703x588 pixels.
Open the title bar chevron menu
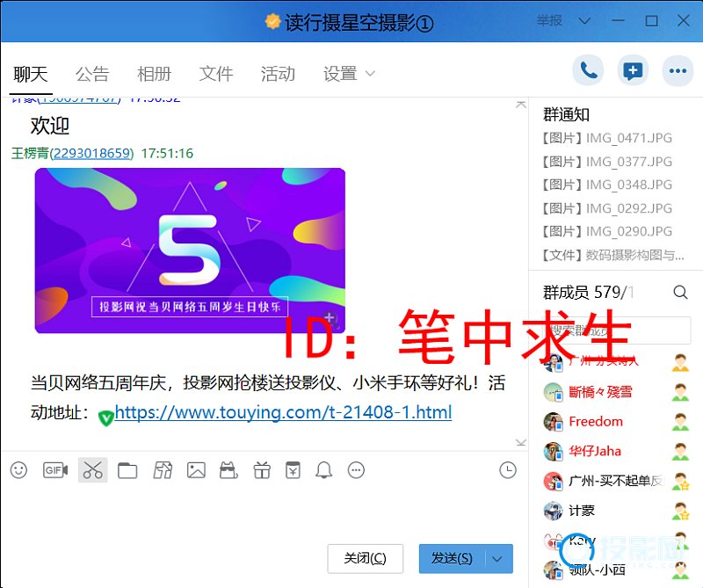point(584,21)
